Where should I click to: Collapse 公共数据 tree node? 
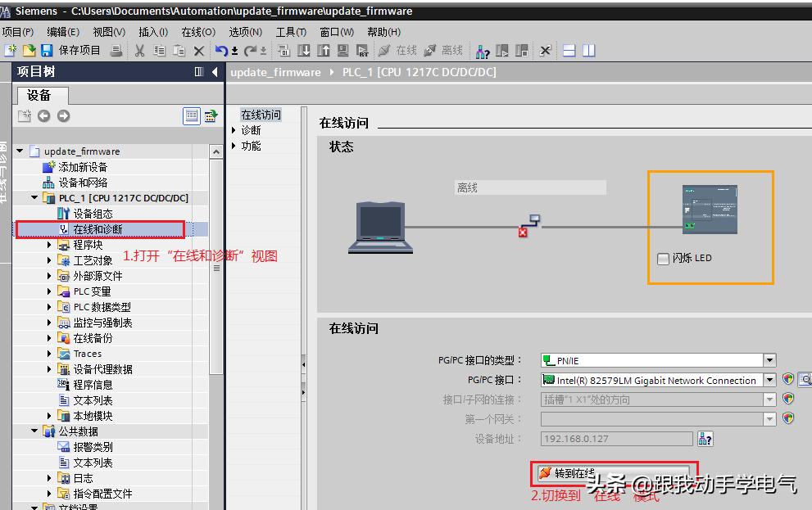(34, 431)
